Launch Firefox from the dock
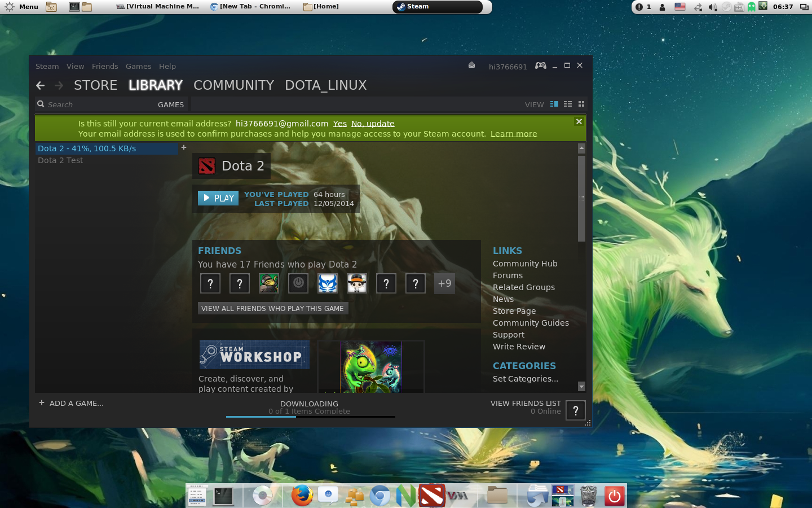This screenshot has height=508, width=812. [x=302, y=496]
